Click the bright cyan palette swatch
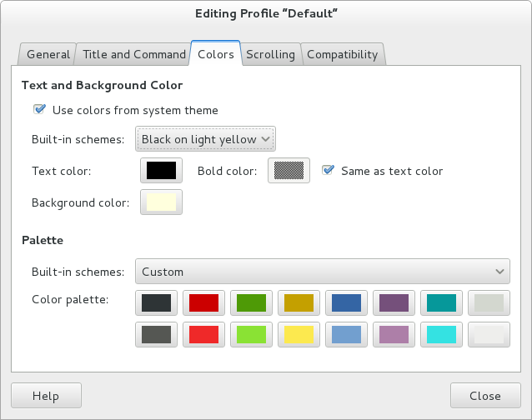This screenshot has height=420, width=532. pyautogui.click(x=441, y=334)
